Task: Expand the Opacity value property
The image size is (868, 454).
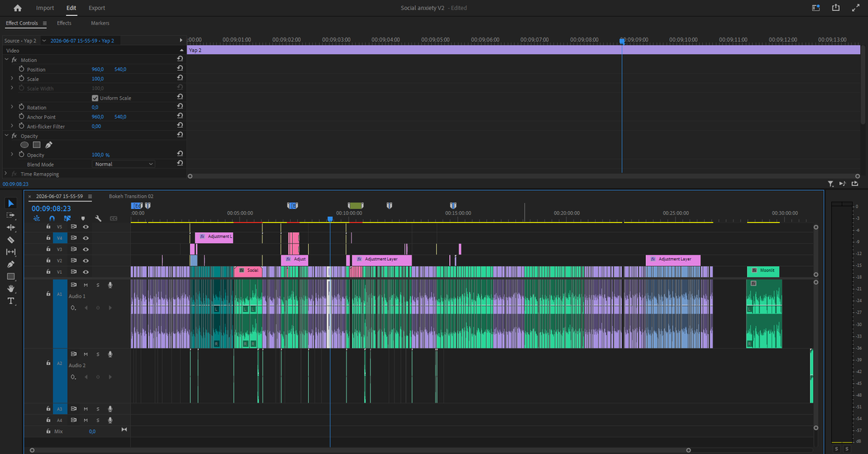Action: (x=12, y=155)
